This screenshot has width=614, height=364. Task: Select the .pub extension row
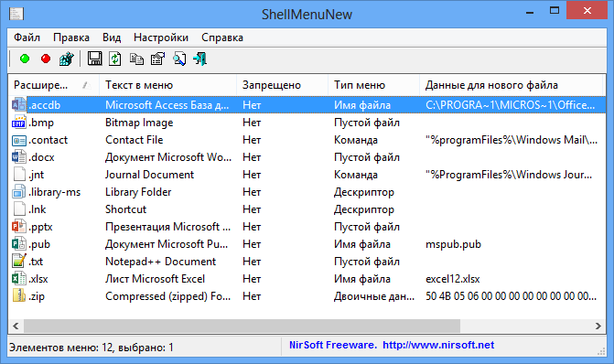point(307,244)
